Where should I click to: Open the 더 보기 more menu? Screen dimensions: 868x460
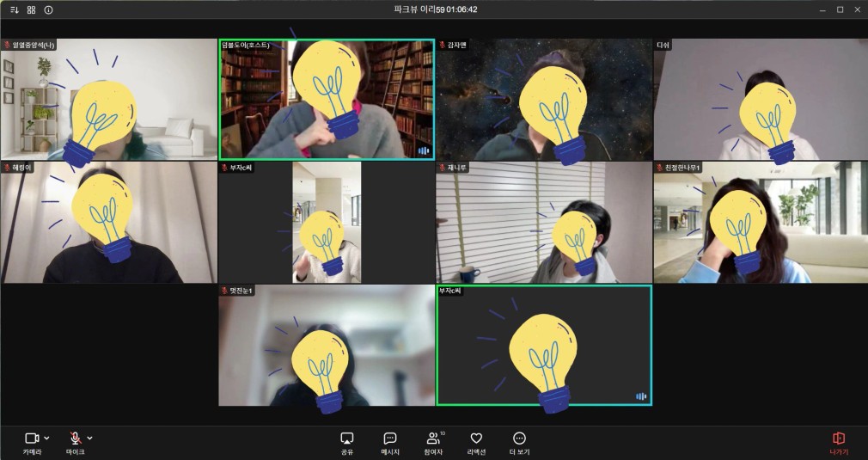(519, 444)
